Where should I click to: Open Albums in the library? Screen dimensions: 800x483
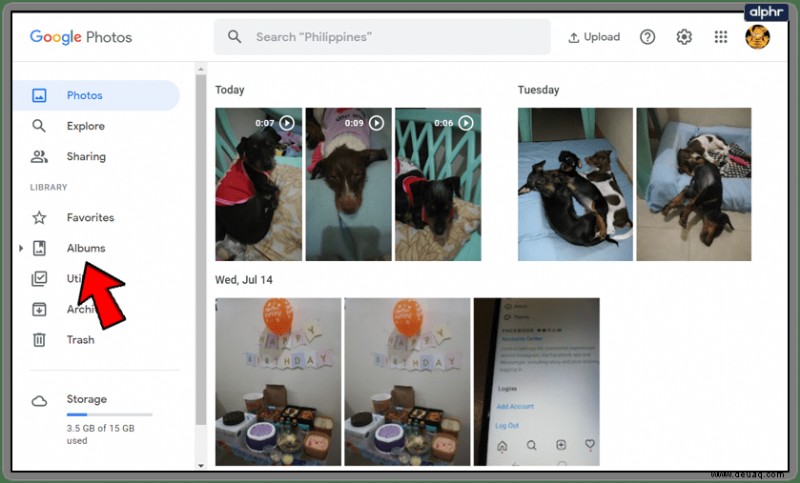86,248
